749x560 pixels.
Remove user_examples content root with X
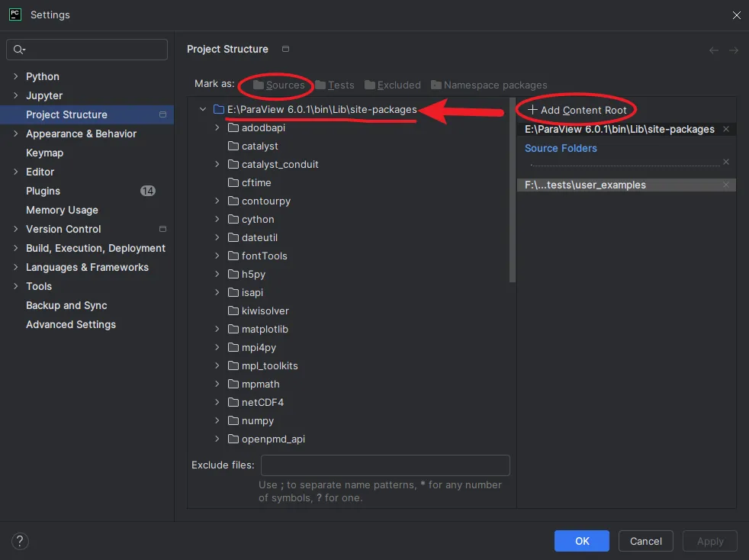point(726,185)
